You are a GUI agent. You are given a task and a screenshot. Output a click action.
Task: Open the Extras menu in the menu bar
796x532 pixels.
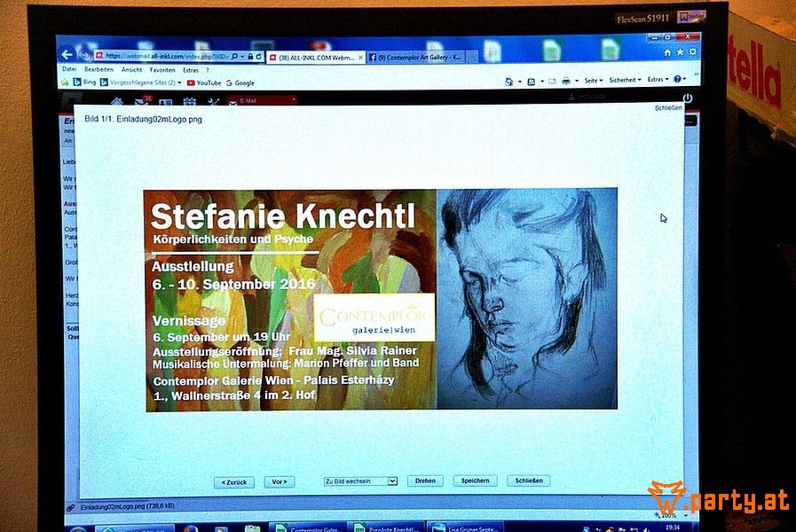(191, 70)
